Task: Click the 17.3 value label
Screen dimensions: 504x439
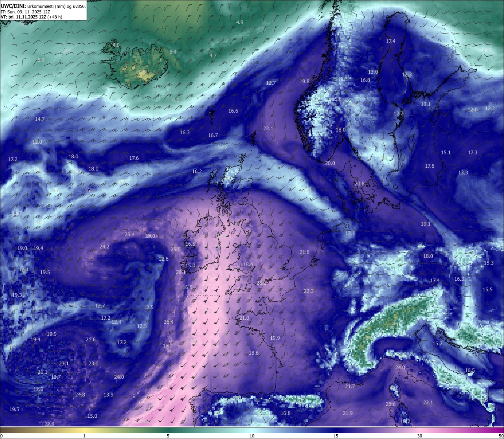Action: coord(472,153)
